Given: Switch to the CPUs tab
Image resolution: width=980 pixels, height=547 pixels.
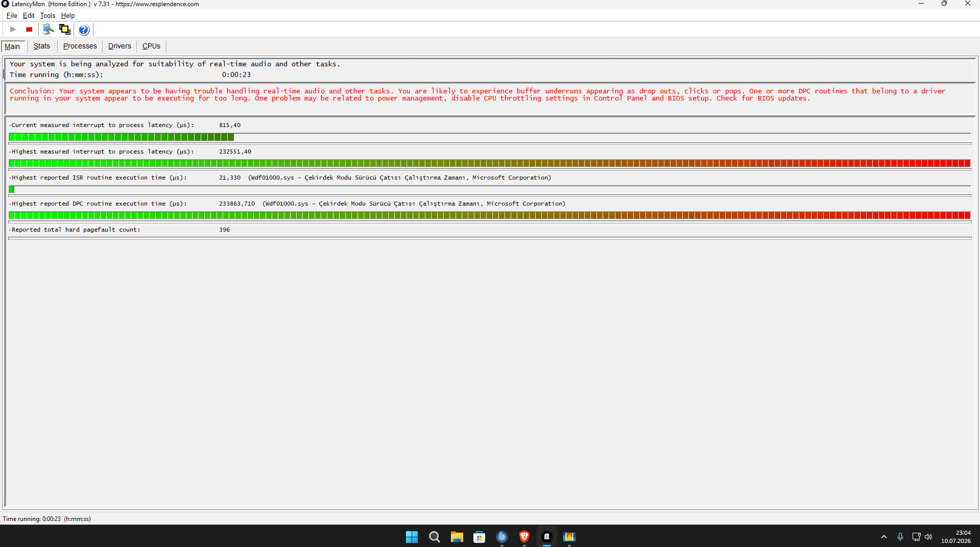Looking at the screenshot, I should pyautogui.click(x=151, y=46).
